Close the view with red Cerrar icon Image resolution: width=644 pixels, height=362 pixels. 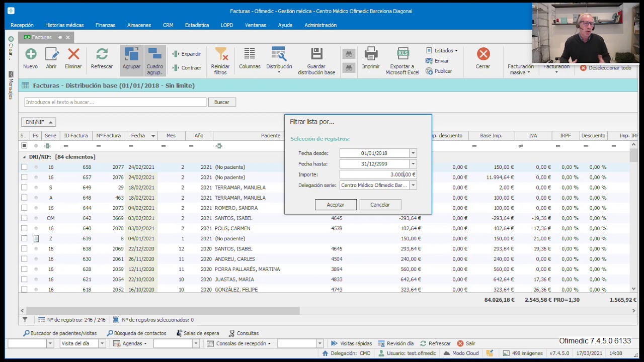pos(483,54)
